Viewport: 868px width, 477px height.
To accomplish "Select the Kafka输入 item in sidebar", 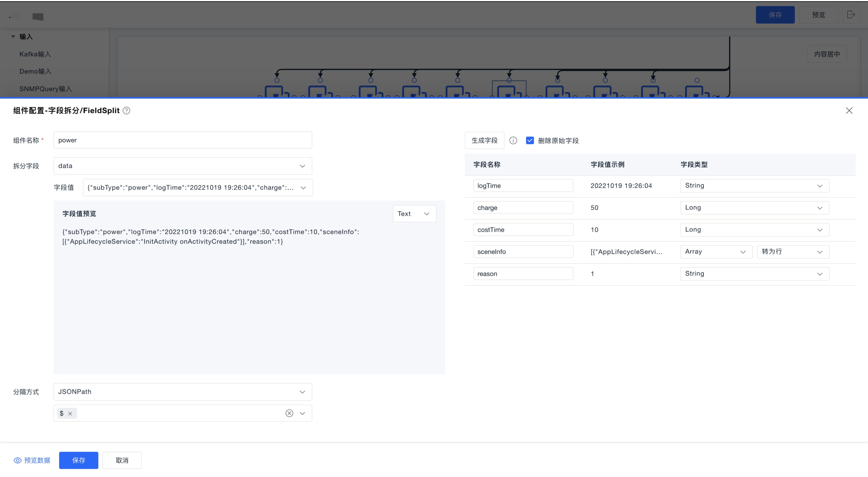I will click(35, 54).
